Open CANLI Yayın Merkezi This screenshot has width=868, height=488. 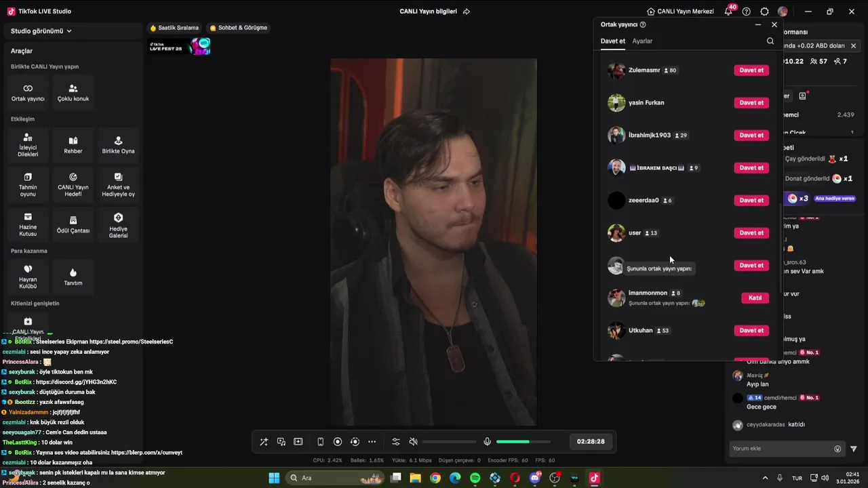pyautogui.click(x=680, y=12)
